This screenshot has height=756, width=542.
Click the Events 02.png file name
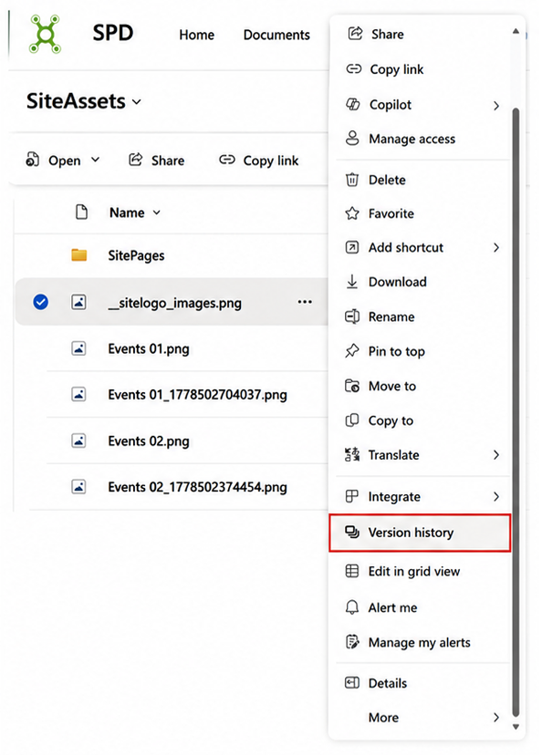(149, 440)
